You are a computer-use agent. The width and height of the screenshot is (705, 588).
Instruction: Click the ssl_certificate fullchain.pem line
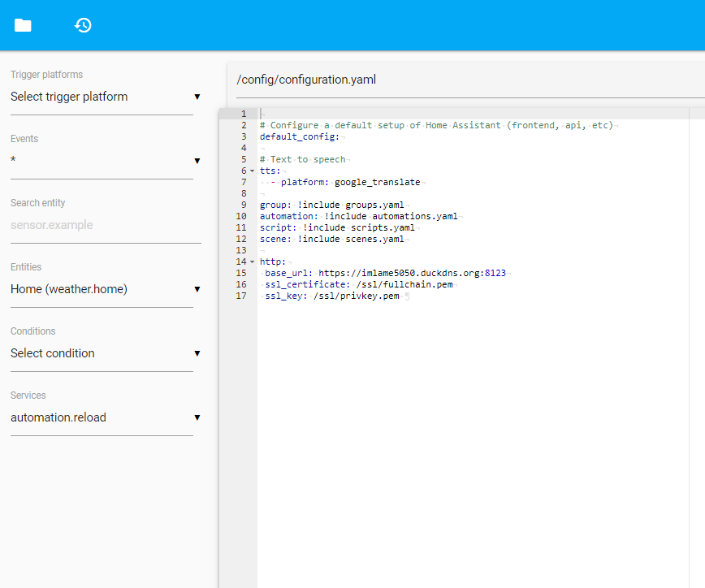[359, 284]
